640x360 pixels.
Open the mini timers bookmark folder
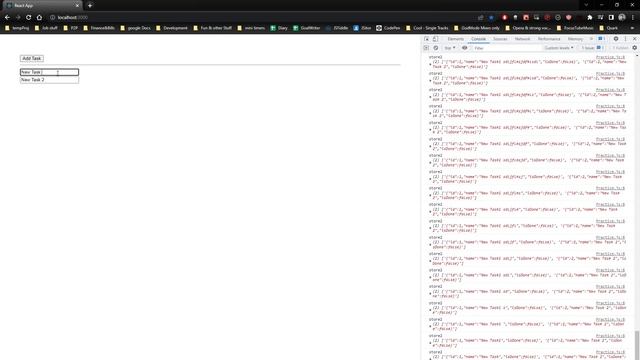pos(251,28)
